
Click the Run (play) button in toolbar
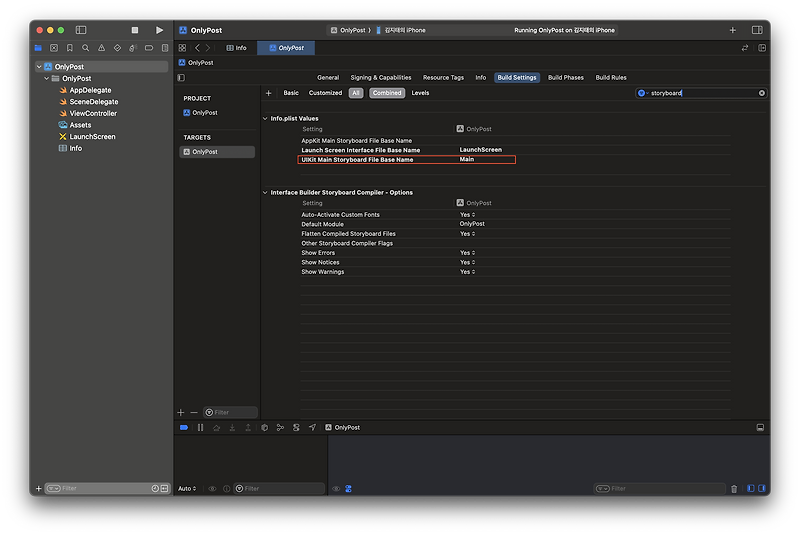[x=159, y=30]
